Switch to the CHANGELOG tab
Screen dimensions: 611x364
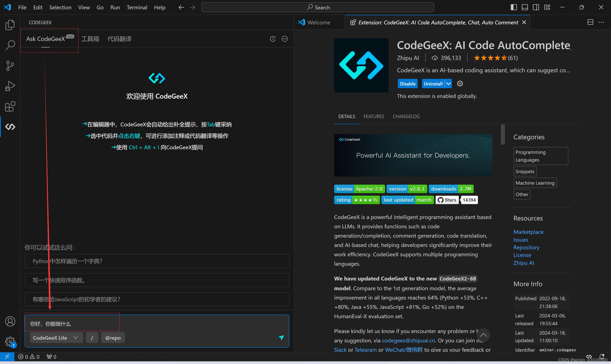click(406, 116)
